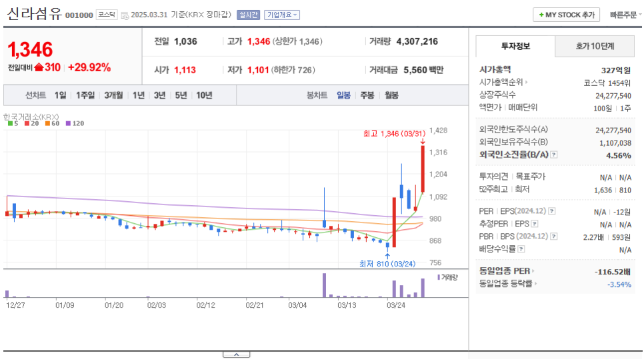The width and height of the screenshot is (644, 359).
Task: Click the red up-arrow price change icon
Action: click(39, 67)
